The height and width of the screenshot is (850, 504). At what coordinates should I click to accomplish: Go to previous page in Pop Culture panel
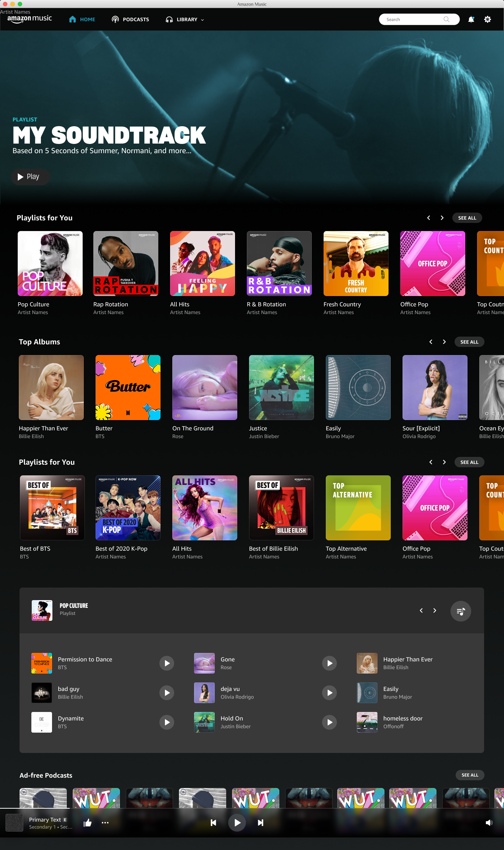pos(421,611)
